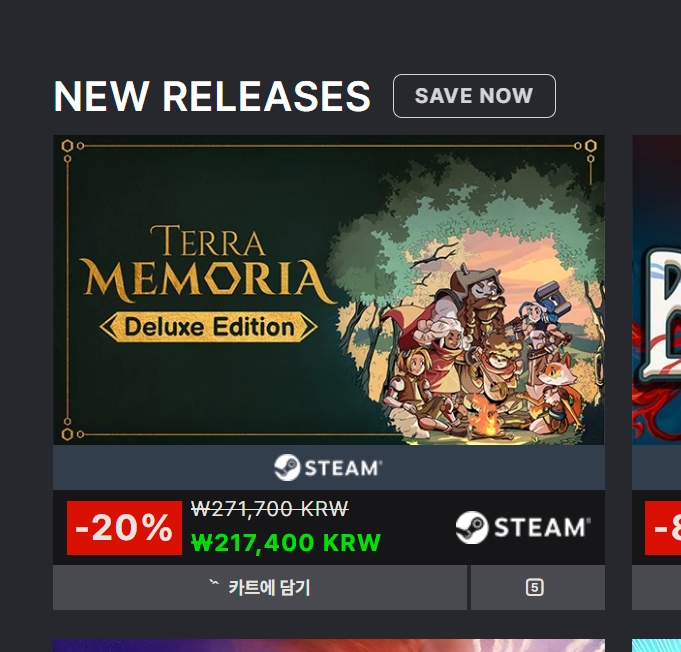
Task: Open the purple-red banner at the bottom
Action: 329,645
